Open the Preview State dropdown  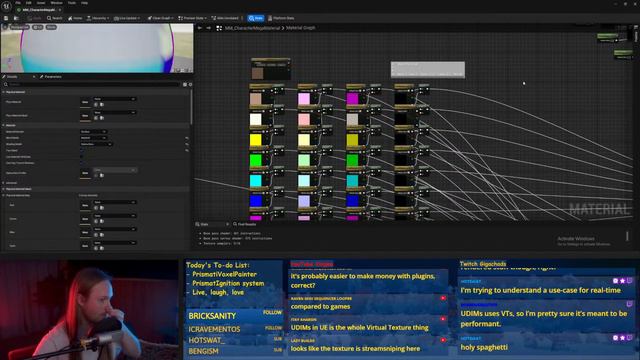pyautogui.click(x=192, y=18)
